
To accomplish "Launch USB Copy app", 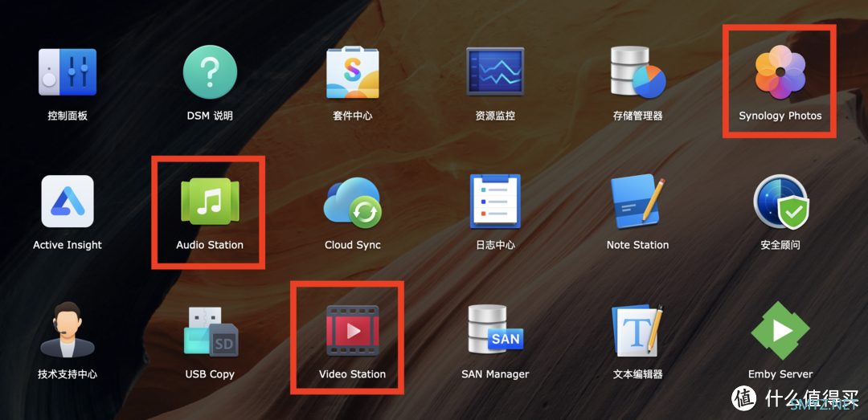I will 210,330.
